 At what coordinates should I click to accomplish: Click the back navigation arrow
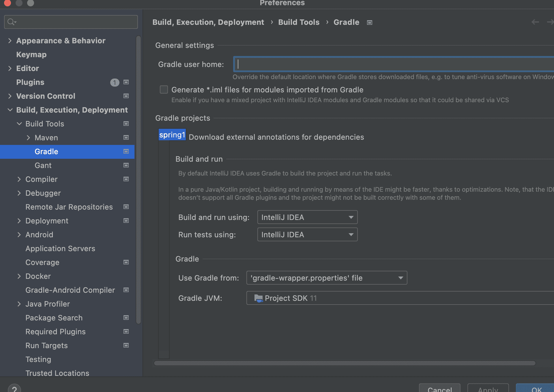click(x=535, y=22)
